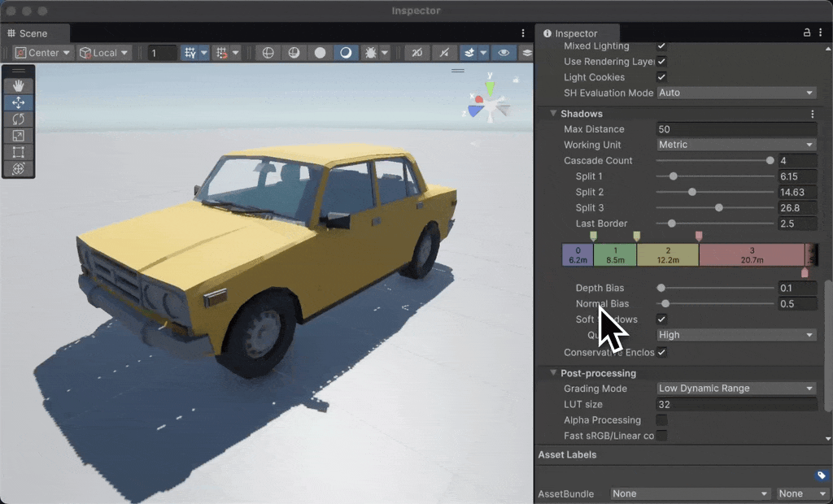Select the Hand tool in the Scene toolbar
Viewport: 833px width, 504px height.
click(x=17, y=86)
